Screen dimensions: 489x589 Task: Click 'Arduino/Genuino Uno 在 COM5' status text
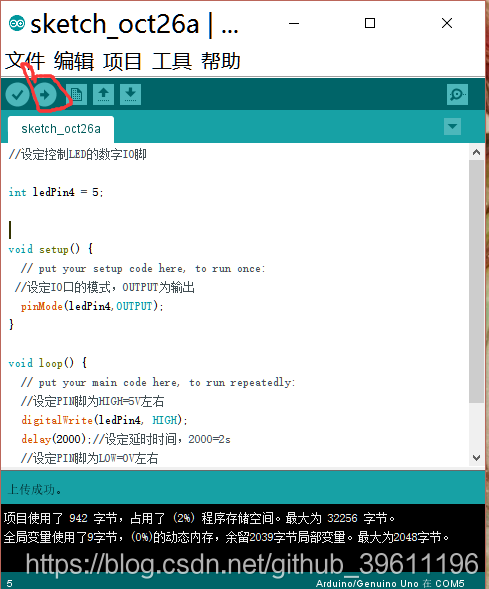pos(390,583)
